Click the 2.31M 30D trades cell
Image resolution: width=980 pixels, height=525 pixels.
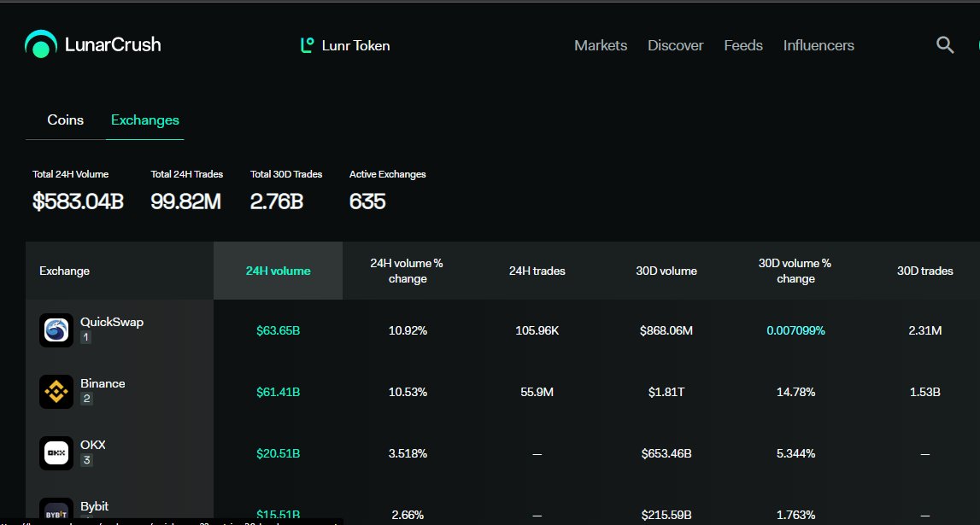(x=925, y=331)
